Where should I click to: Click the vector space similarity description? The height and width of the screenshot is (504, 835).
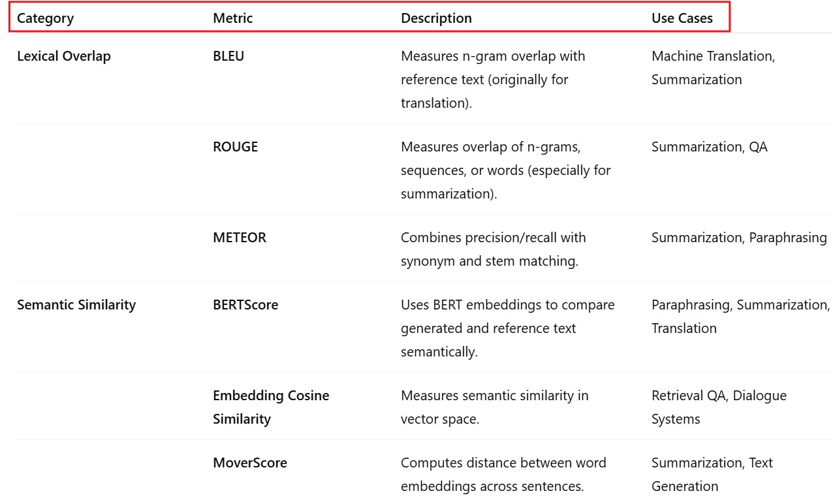(x=494, y=407)
